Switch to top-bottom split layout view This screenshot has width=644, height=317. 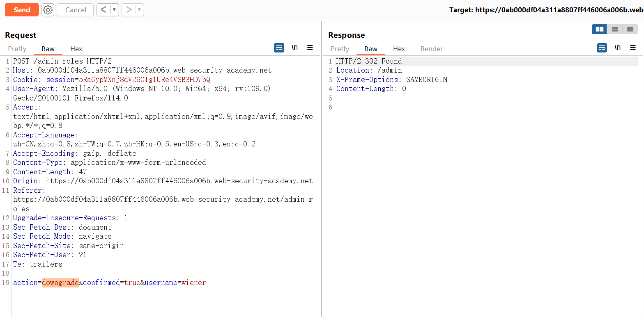click(x=615, y=29)
